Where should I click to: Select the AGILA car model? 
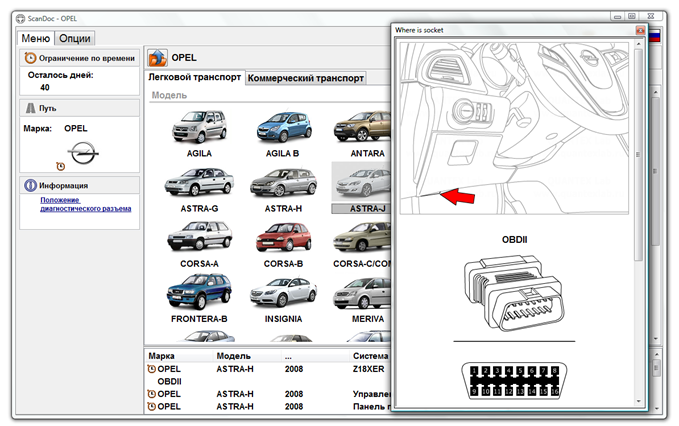[199, 134]
